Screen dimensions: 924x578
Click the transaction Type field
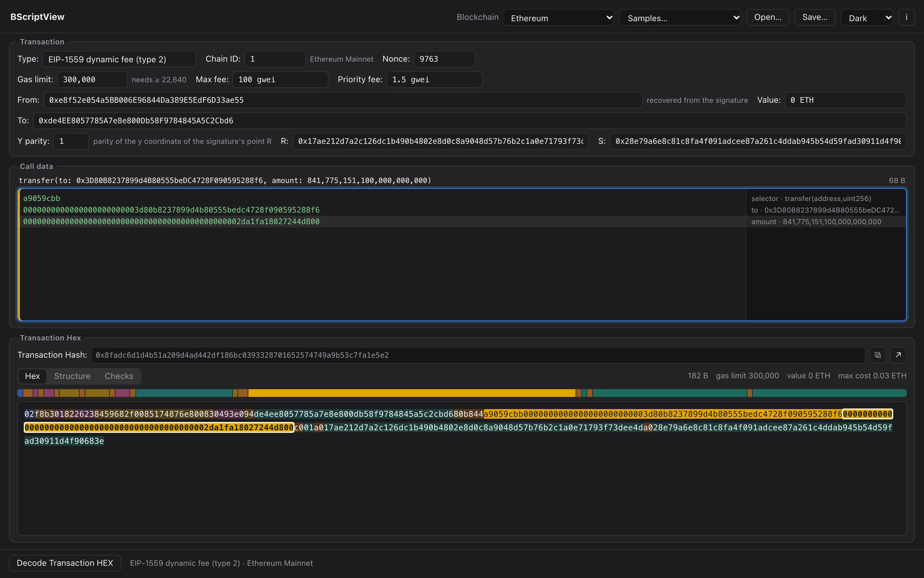coord(119,59)
